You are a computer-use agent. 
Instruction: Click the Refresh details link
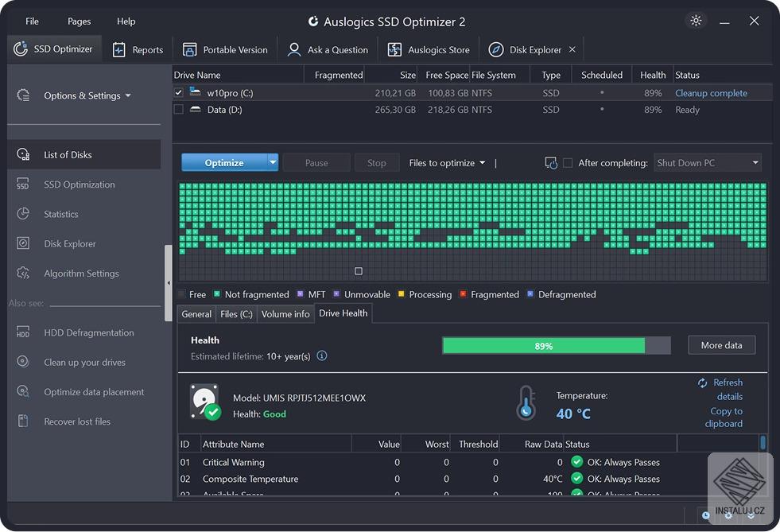coord(729,389)
